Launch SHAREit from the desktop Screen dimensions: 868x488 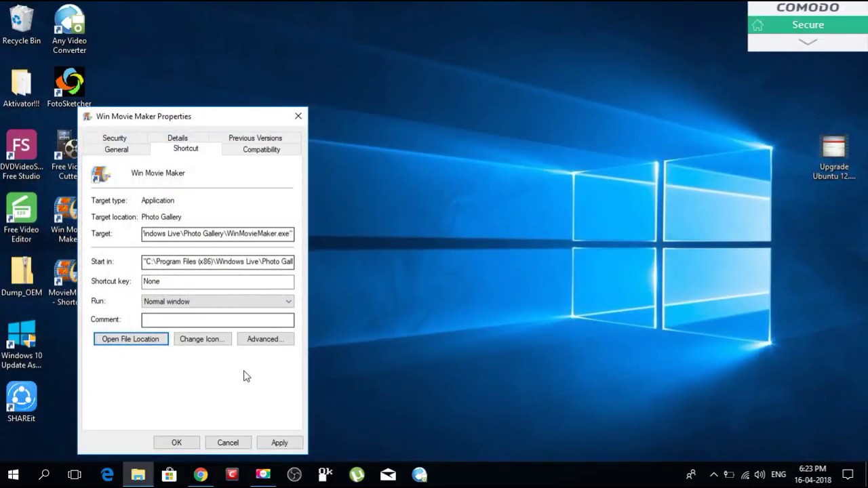[x=21, y=403]
